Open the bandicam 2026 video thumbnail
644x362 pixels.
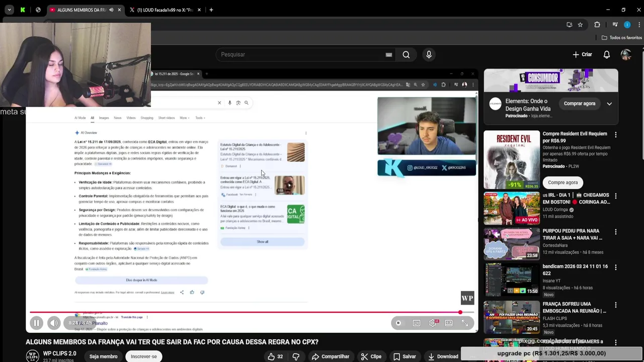click(512, 280)
